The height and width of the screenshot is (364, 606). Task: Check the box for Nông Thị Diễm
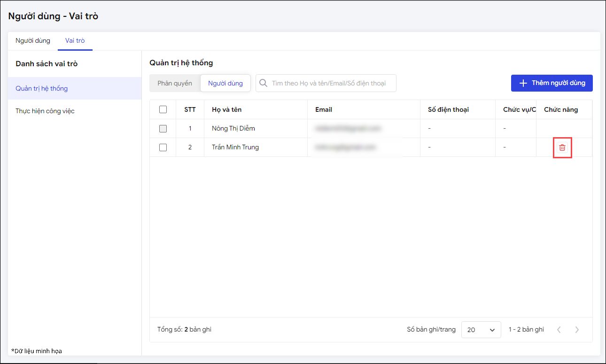(x=163, y=128)
